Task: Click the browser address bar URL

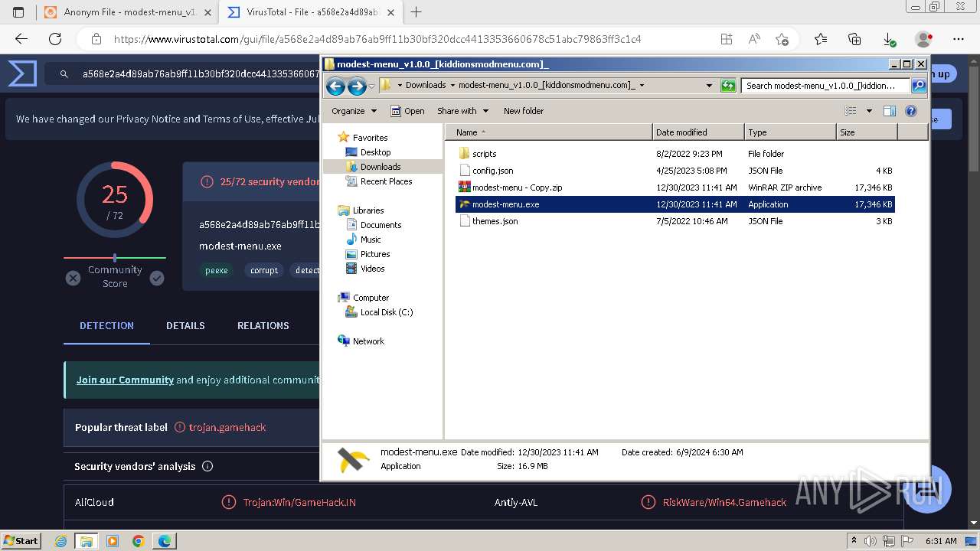Action: tap(377, 39)
